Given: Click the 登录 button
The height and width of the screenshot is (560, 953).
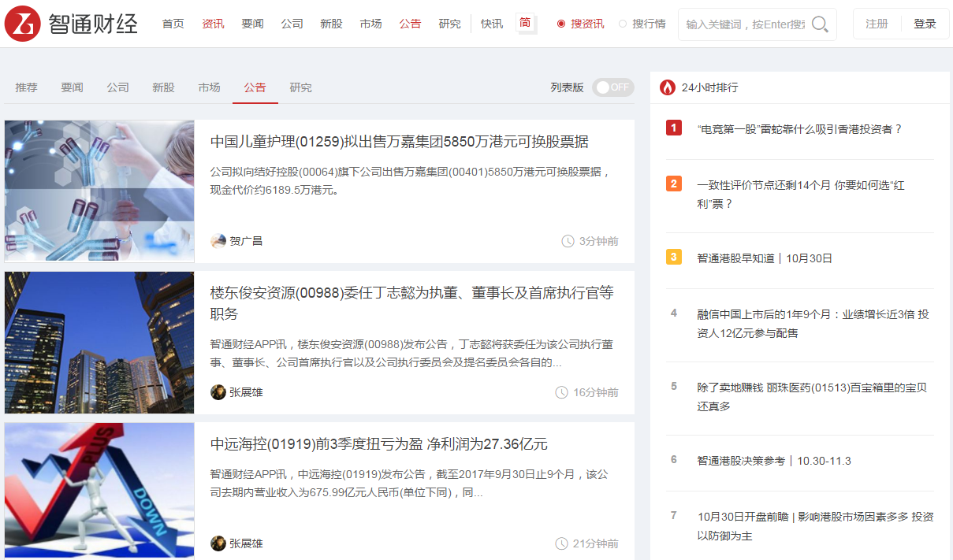Looking at the screenshot, I should click(925, 24).
